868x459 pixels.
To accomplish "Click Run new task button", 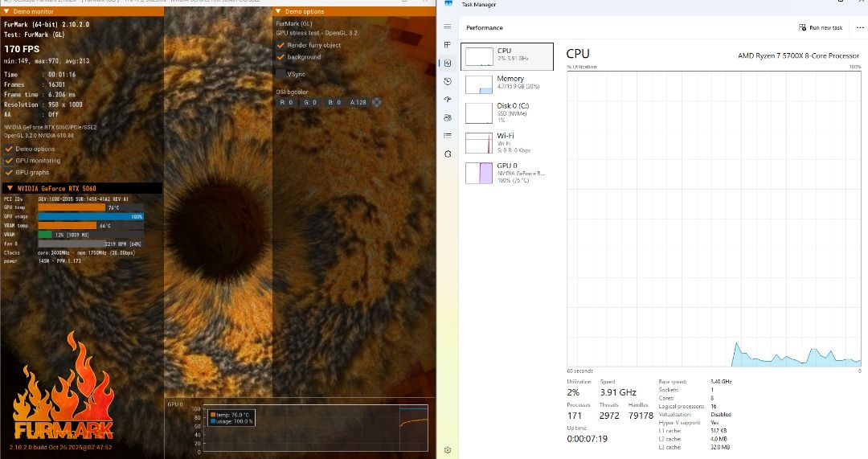I will [x=821, y=27].
